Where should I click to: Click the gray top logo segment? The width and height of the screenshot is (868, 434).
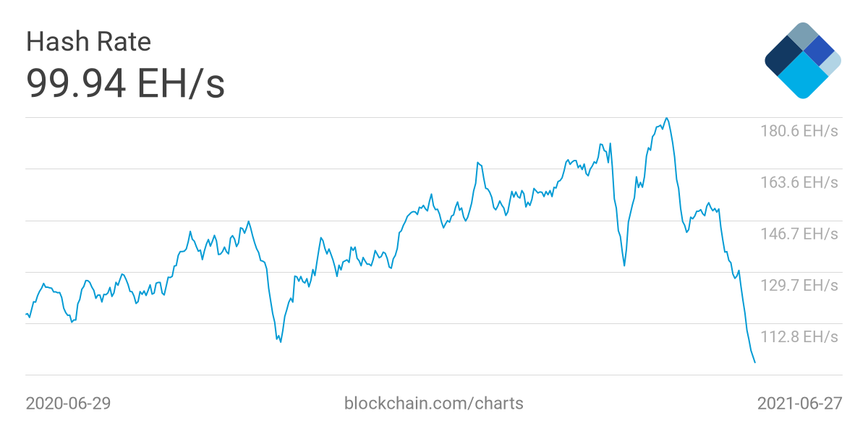pyautogui.click(x=802, y=36)
